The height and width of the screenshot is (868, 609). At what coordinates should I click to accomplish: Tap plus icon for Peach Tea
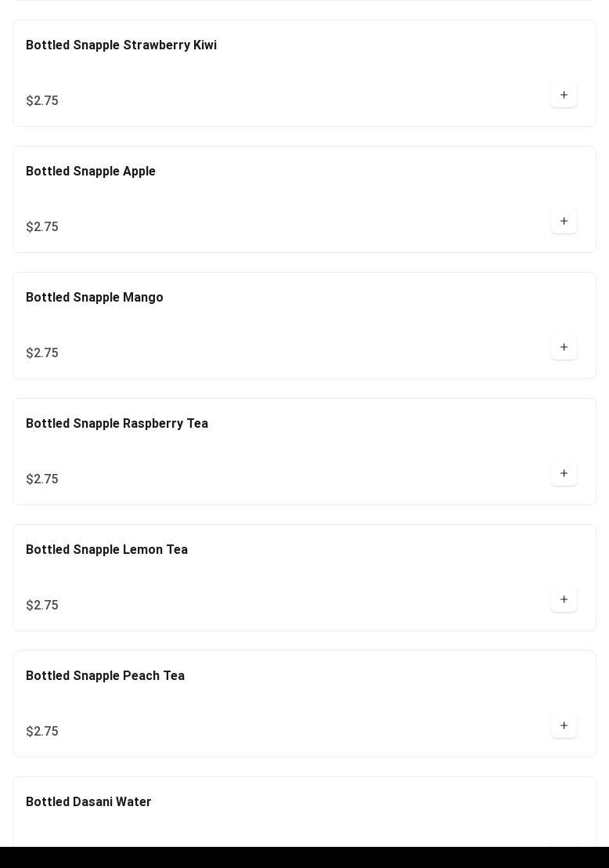tap(564, 726)
